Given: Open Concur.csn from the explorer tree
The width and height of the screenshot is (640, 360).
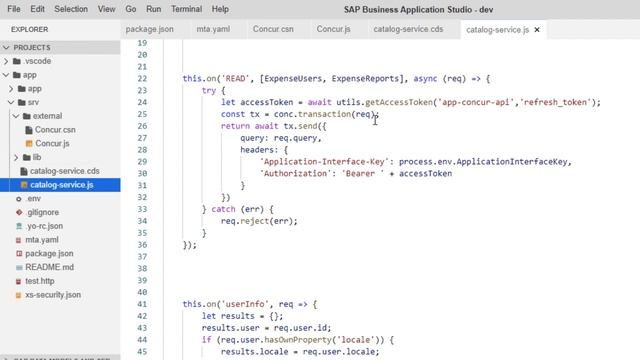Looking at the screenshot, I should pos(55,130).
